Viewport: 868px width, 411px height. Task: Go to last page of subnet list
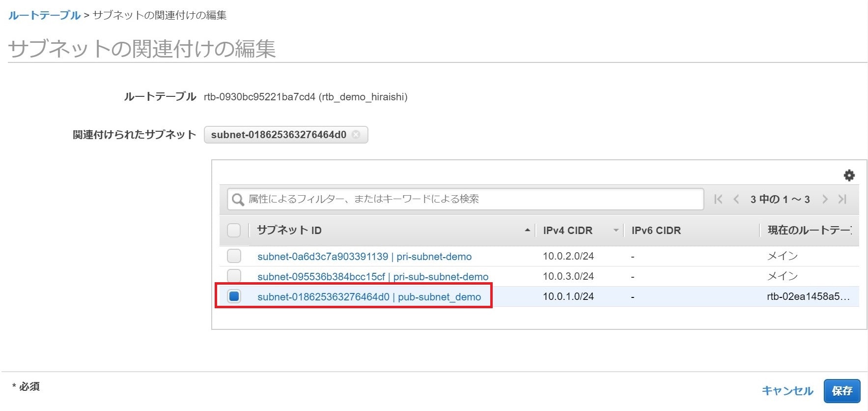tap(842, 199)
